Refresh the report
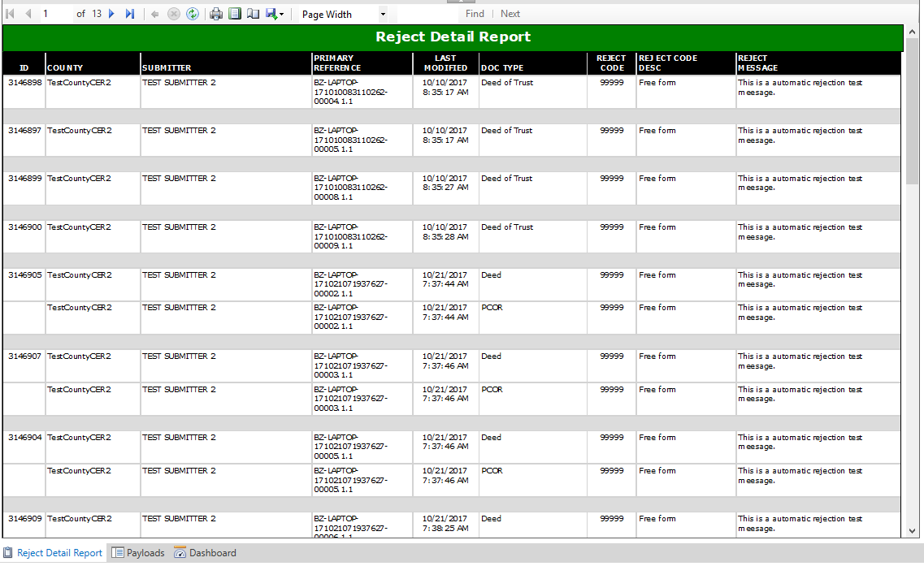924x566 pixels. [x=193, y=14]
